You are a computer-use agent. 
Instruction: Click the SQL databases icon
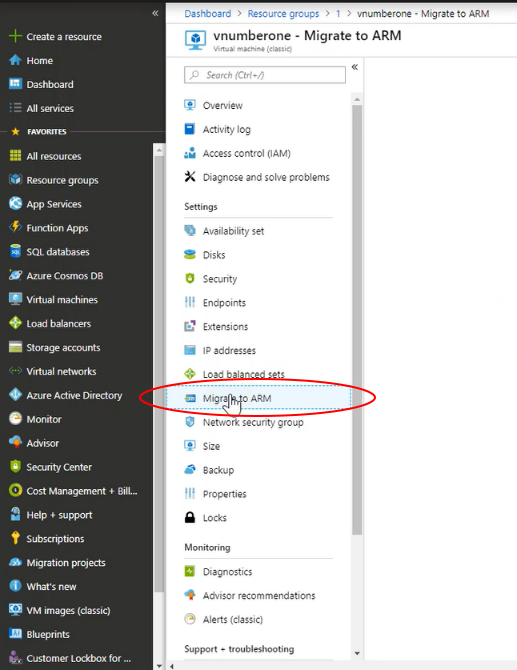[15, 252]
